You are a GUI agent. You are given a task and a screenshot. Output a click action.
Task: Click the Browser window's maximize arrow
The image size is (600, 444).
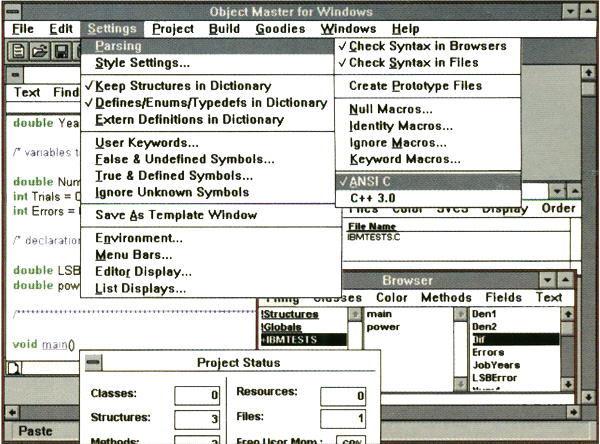[568, 281]
